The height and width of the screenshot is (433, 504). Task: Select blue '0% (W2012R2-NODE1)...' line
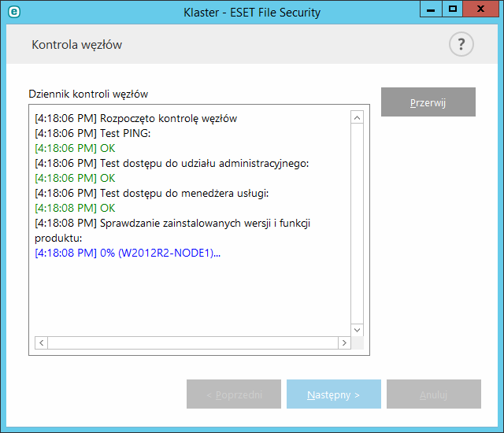pyautogui.click(x=128, y=254)
